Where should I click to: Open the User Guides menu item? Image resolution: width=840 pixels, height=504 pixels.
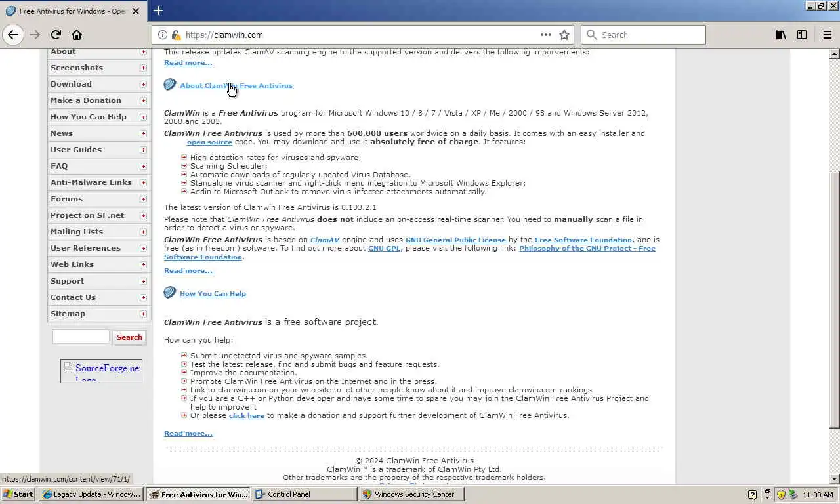pyautogui.click(x=99, y=150)
